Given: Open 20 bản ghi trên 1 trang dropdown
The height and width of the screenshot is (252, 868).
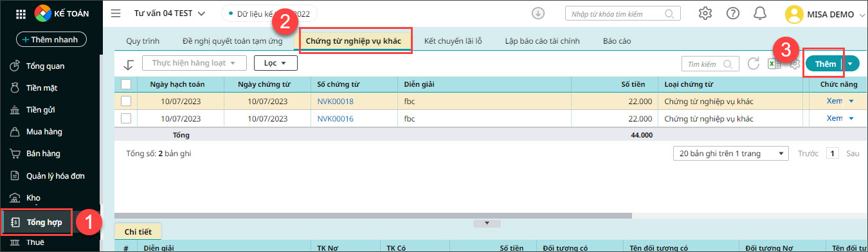Looking at the screenshot, I should click(x=731, y=154).
